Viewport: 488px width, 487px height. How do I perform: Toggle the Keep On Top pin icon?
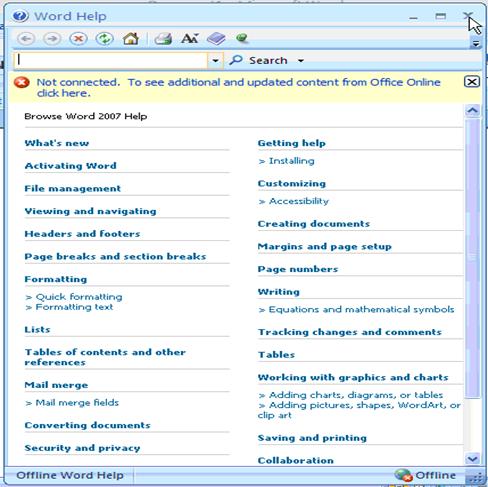242,38
